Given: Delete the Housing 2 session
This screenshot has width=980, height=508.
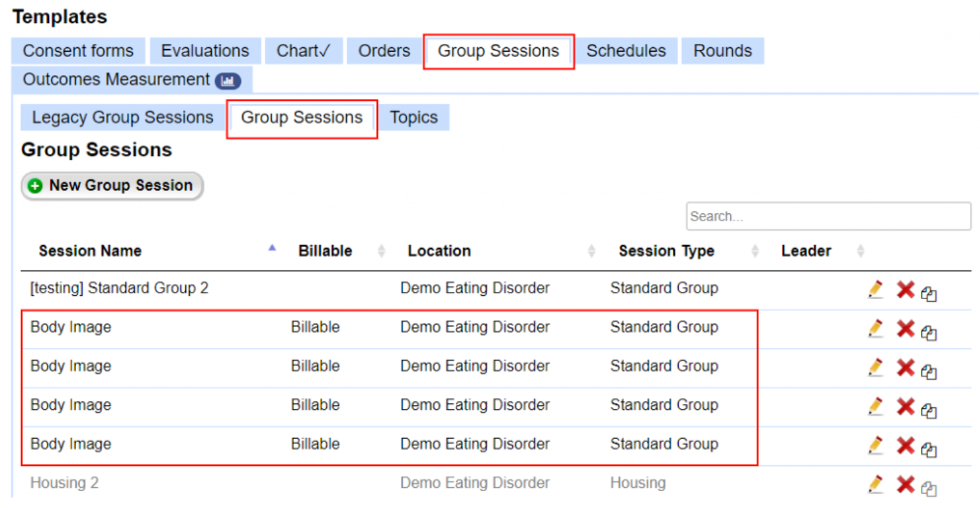Looking at the screenshot, I should (x=905, y=484).
